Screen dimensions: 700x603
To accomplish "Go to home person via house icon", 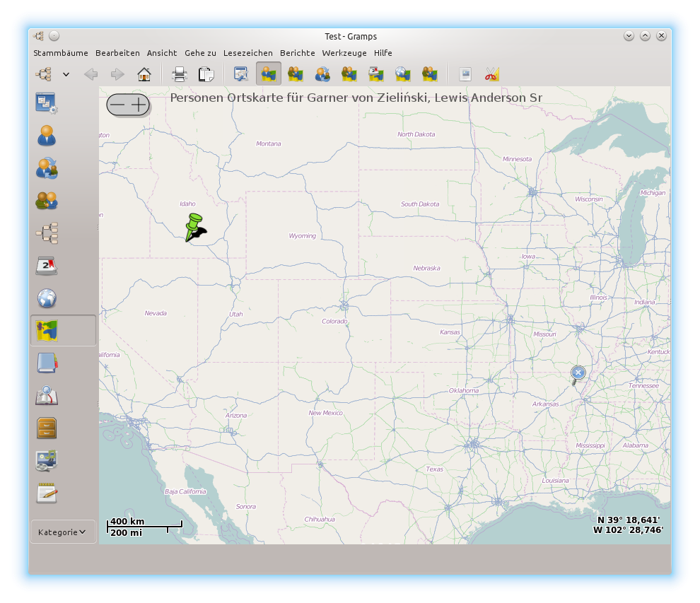I will (x=144, y=74).
